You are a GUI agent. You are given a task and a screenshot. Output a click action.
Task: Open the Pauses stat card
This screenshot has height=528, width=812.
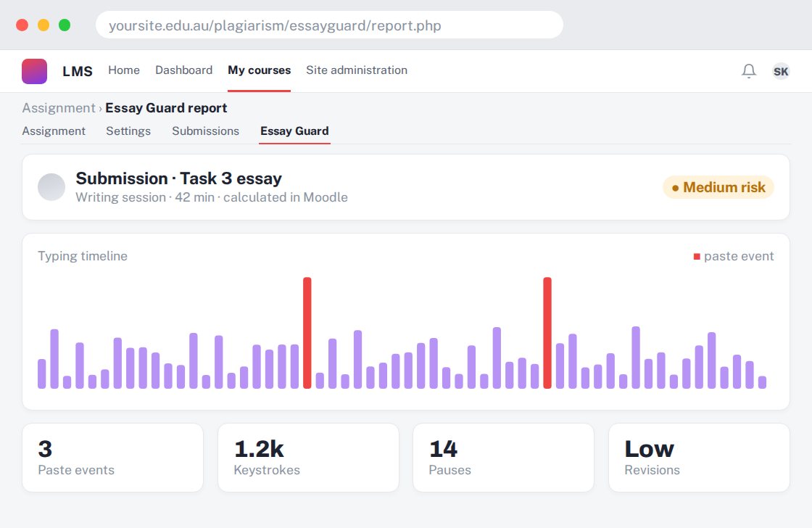point(503,458)
